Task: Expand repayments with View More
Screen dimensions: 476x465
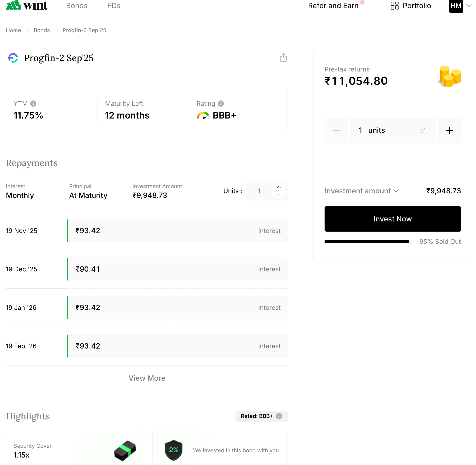Action: point(147,378)
